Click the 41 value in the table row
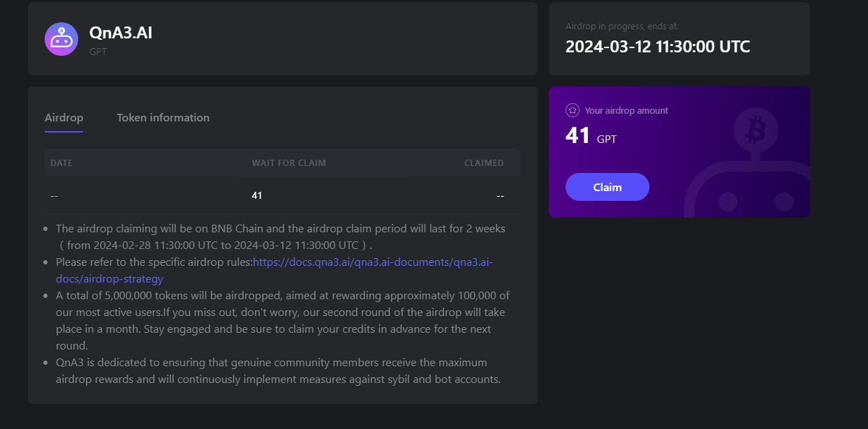This screenshot has width=868, height=429. click(257, 195)
